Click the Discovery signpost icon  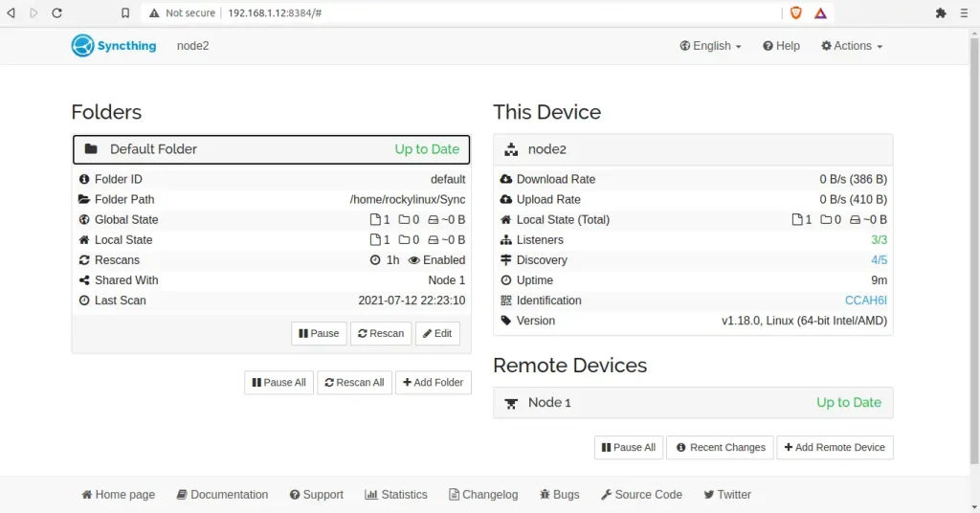pos(505,260)
